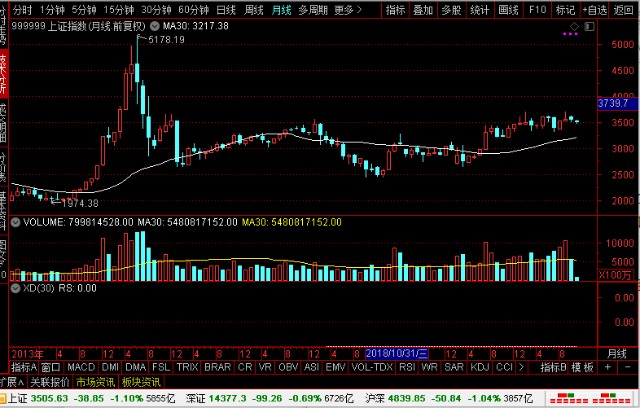Viewport: 640px width, 408px height.
Task: Click the 月线 label on time axis
Action: point(617,354)
